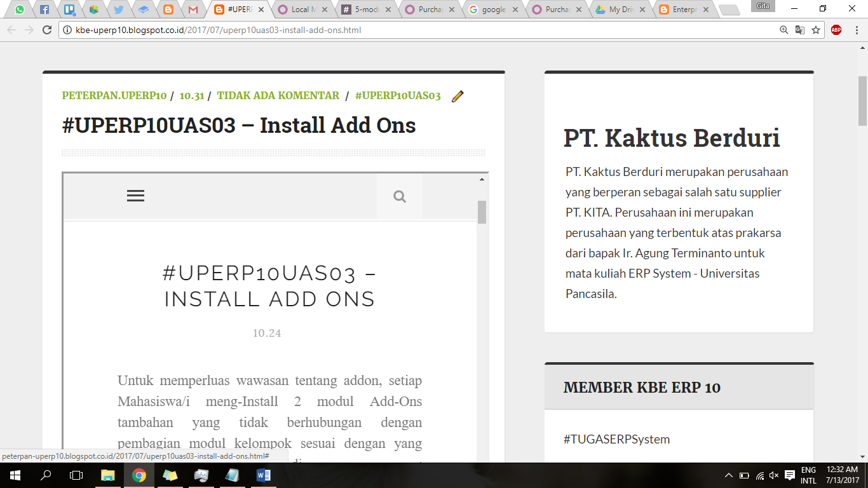This screenshot has height=488, width=868.
Task: Click the muted volume tray icon
Action: [x=774, y=475]
